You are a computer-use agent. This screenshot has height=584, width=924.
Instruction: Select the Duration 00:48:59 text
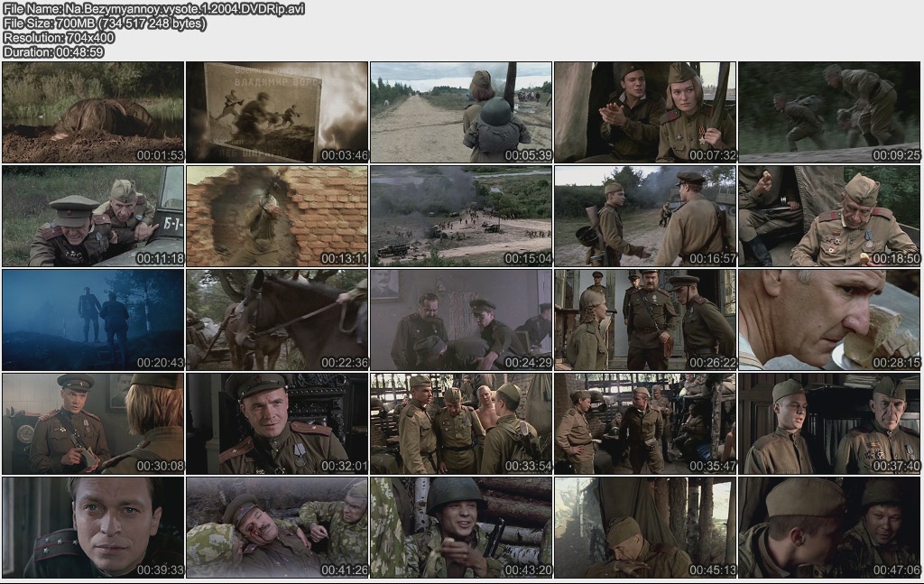53,51
